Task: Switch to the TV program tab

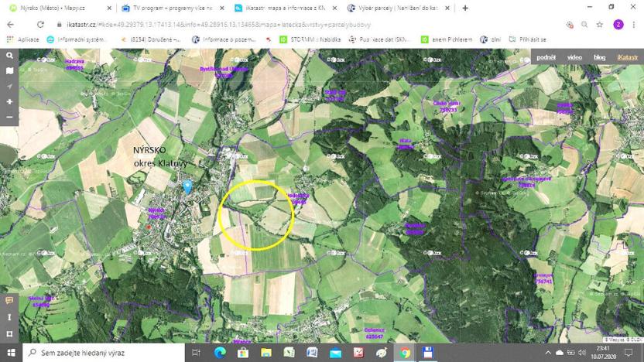Action: (x=172, y=8)
